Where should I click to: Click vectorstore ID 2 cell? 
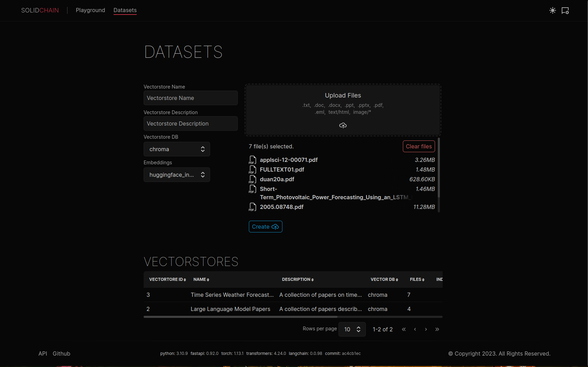click(x=148, y=309)
